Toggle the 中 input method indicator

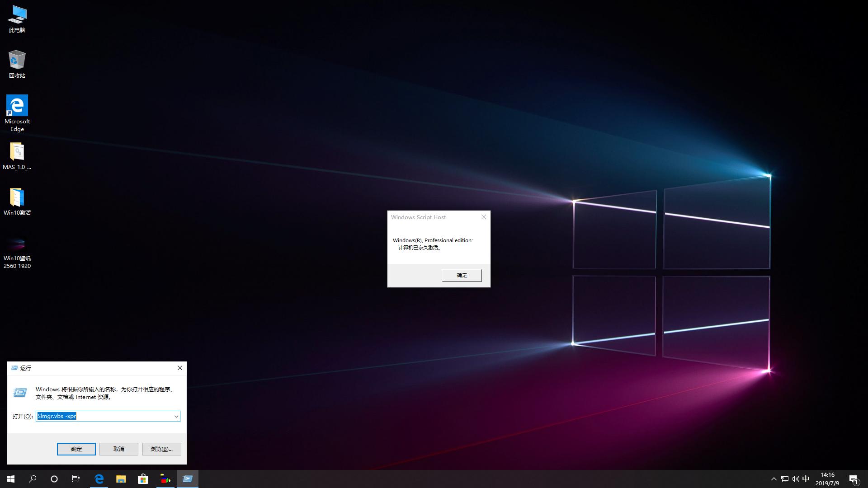pyautogui.click(x=806, y=479)
